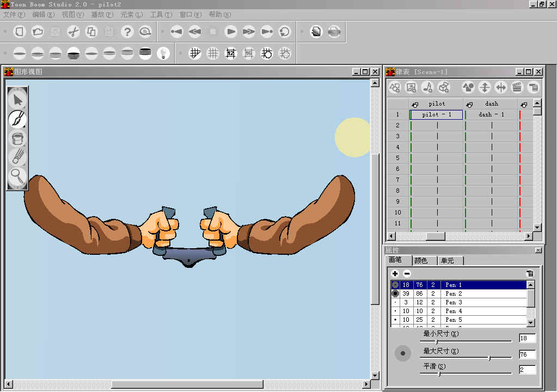This screenshot has width=557, height=392.
Task: Click the vertical arrows icon in exposure sheet
Action: pyautogui.click(x=485, y=87)
